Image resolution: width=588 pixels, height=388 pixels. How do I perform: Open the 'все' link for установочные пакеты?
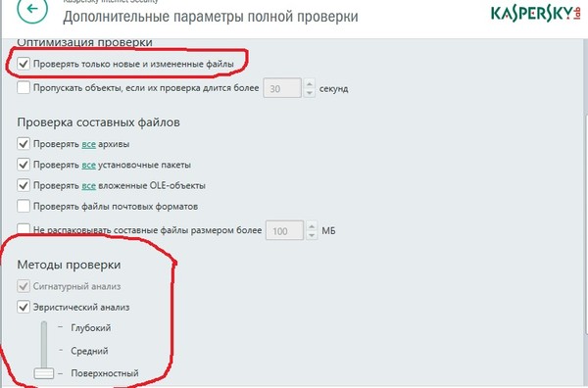click(88, 166)
